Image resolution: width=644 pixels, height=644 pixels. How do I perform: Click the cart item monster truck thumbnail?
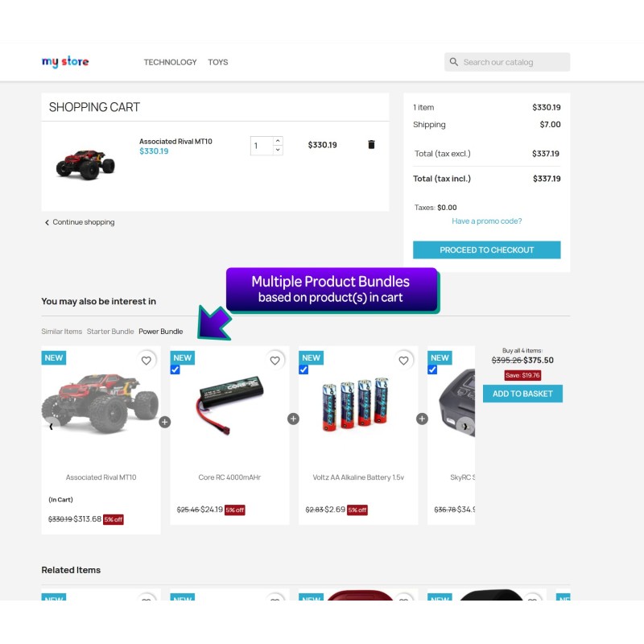tap(86, 164)
